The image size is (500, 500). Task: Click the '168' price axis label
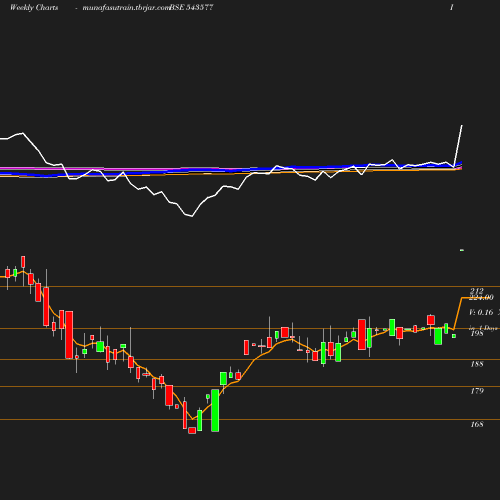tap(477, 424)
